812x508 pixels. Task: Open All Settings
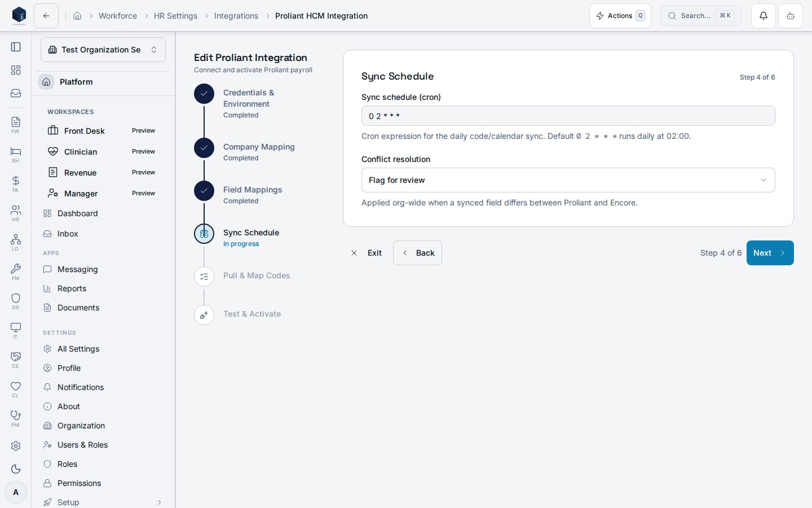pyautogui.click(x=103, y=349)
